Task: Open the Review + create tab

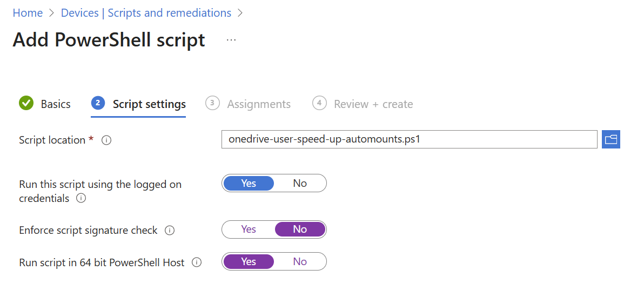Action: tap(363, 104)
